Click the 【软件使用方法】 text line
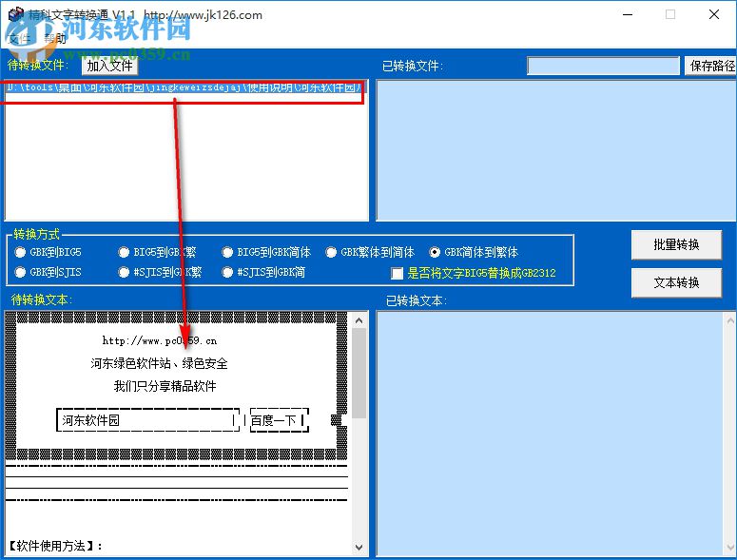The image size is (737, 560). (x=55, y=546)
